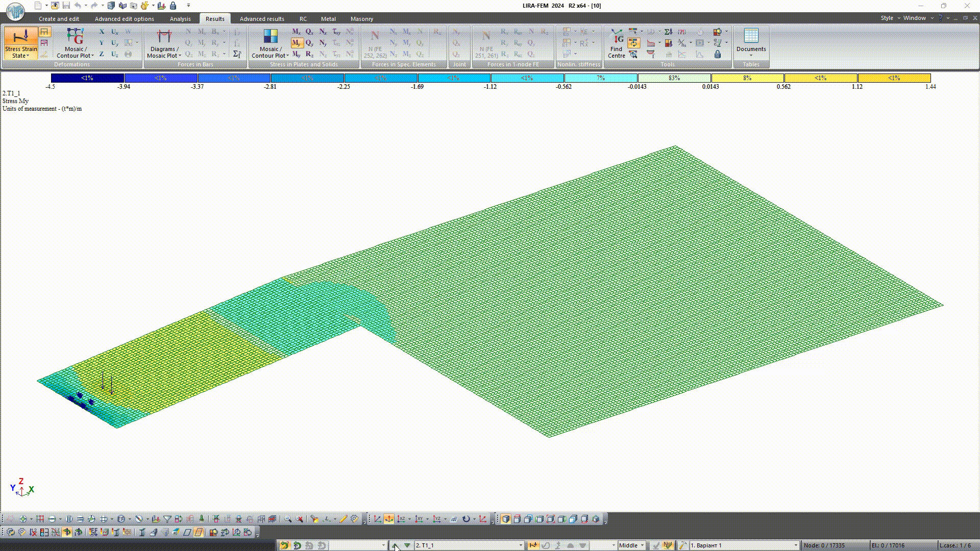Click the X displacement icon
This screenshot has height=551, width=980.
point(101,32)
